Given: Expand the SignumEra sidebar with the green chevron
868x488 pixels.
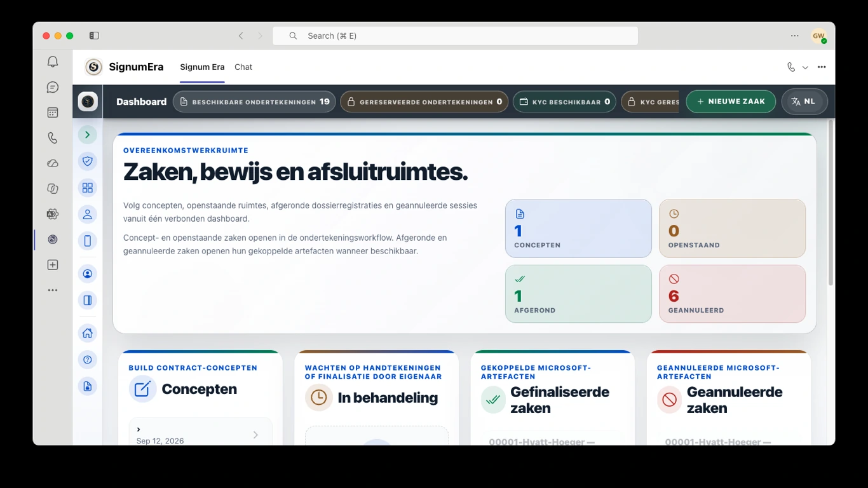Looking at the screenshot, I should [x=88, y=135].
